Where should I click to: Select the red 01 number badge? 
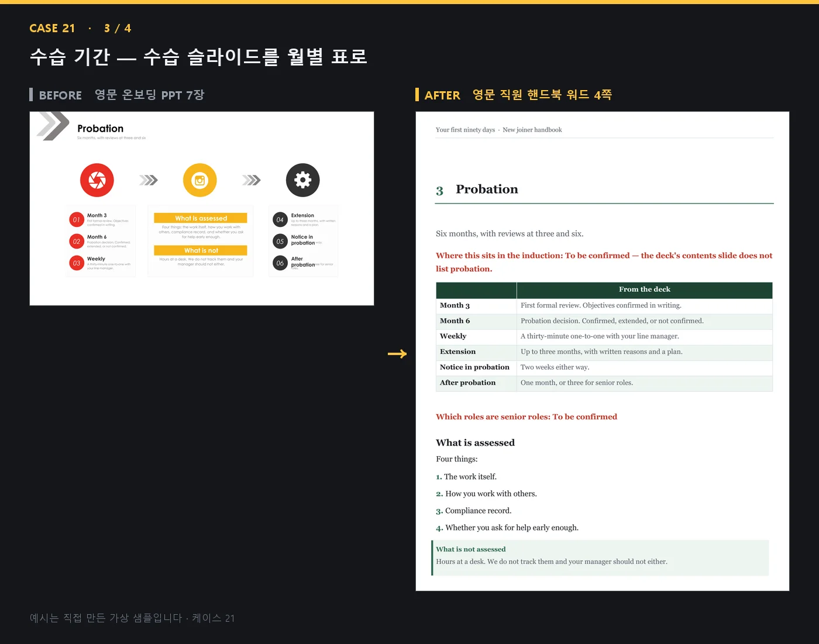77,220
